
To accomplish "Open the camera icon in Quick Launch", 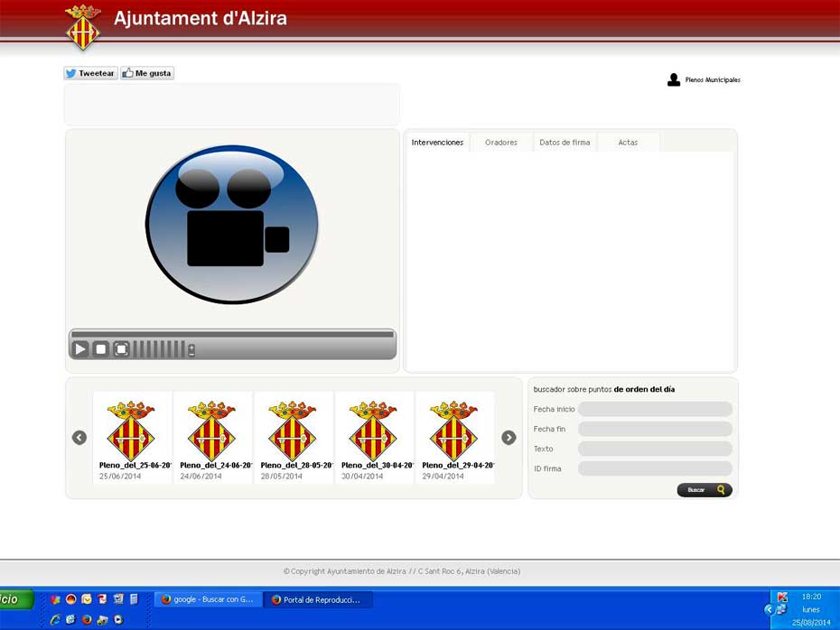I will (102, 620).
